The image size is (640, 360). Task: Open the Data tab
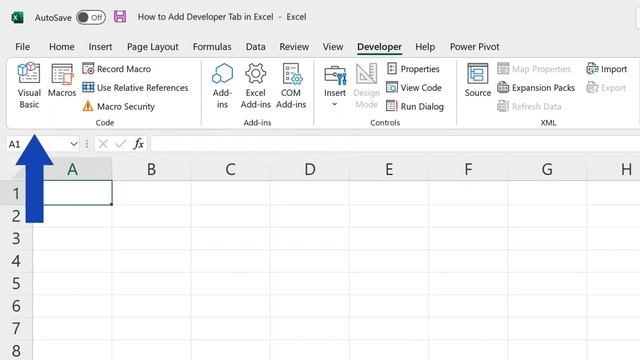[x=256, y=47]
